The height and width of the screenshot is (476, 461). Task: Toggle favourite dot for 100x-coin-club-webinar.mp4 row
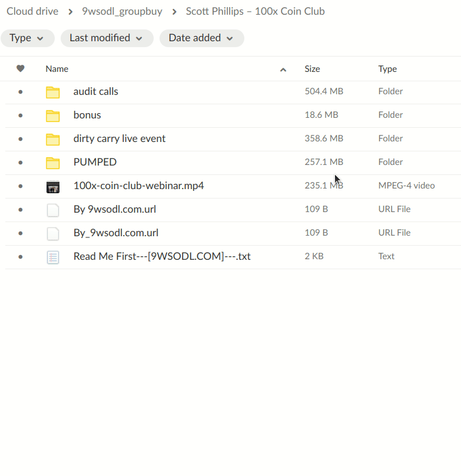[x=21, y=186]
